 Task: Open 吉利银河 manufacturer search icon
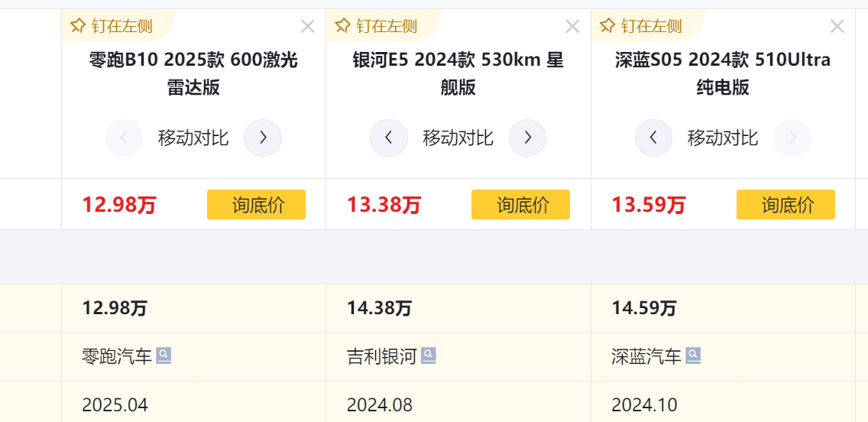[x=429, y=355]
